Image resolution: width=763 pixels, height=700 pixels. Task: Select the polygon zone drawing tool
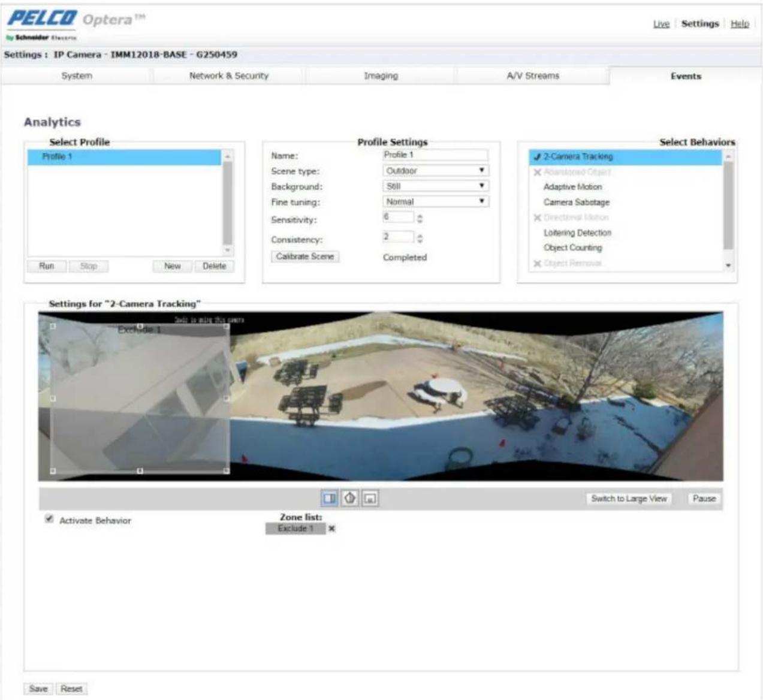pos(350,498)
